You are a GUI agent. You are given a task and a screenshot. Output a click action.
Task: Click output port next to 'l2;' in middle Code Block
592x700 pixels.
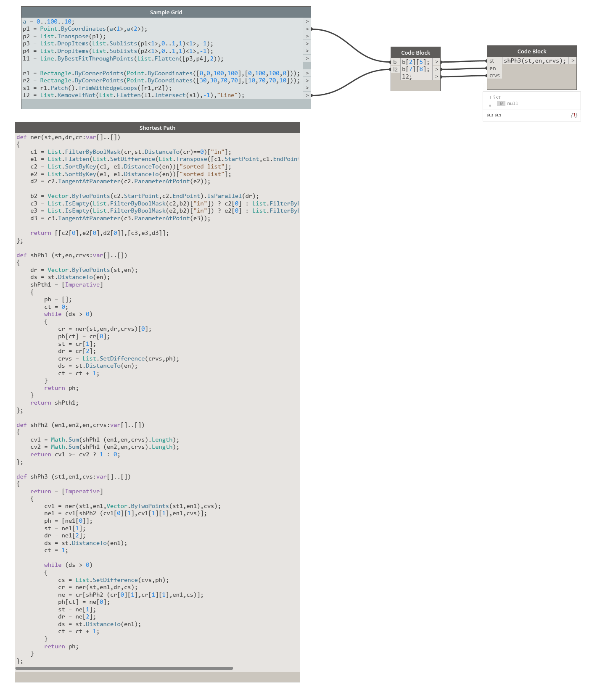click(x=436, y=76)
